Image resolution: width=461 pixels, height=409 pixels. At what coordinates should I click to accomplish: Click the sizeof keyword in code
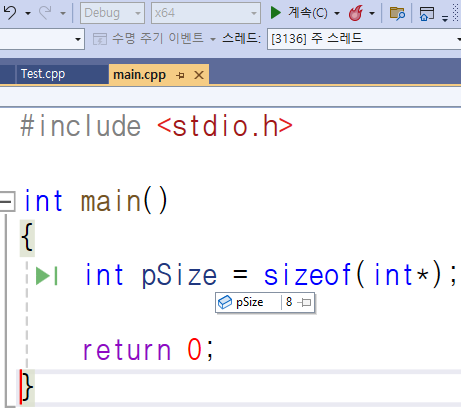pos(307,275)
